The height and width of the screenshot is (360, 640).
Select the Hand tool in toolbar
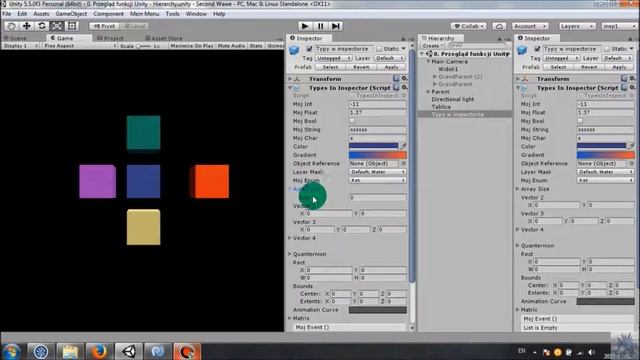pos(11,26)
